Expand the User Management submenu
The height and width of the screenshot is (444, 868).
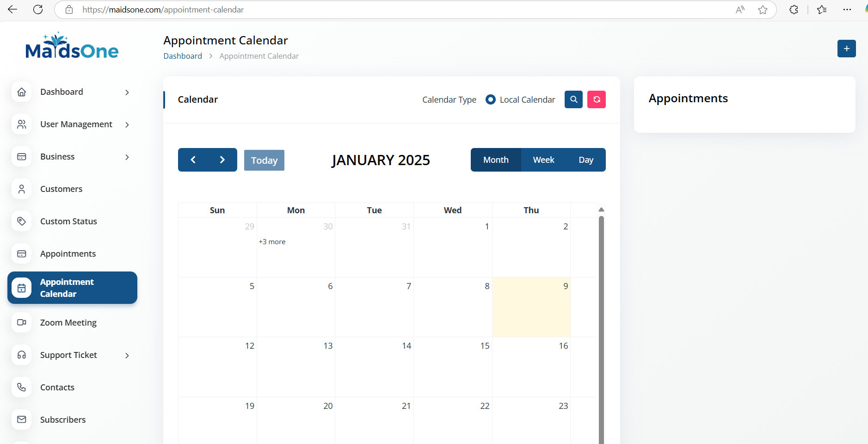pos(127,124)
